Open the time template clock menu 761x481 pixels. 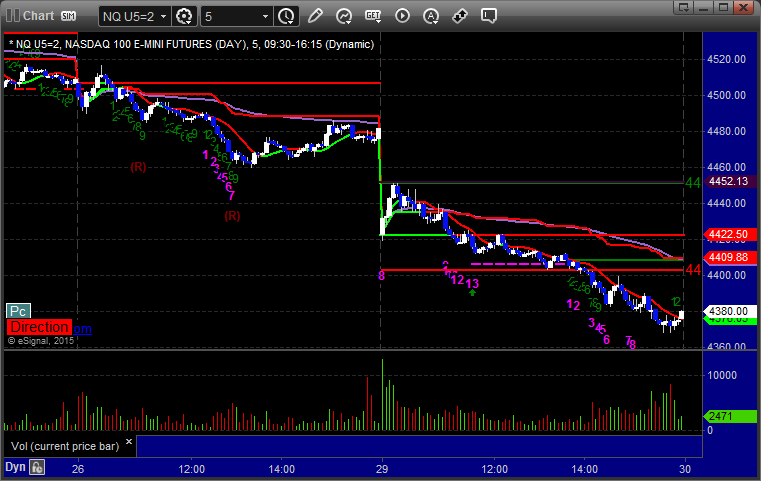[x=286, y=17]
